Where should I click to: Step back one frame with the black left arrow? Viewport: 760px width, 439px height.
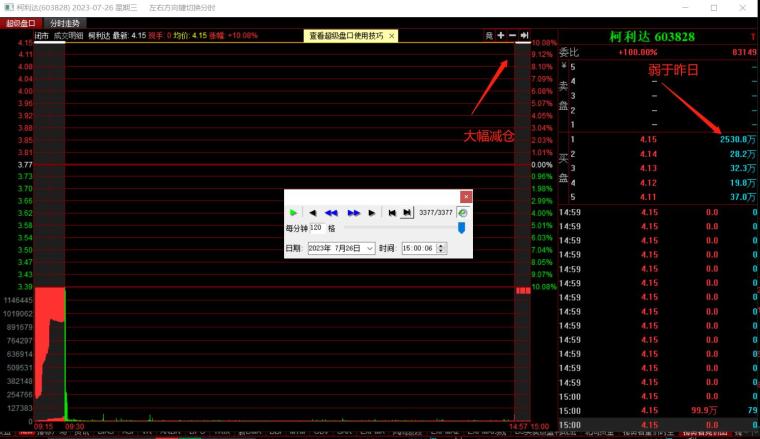pyautogui.click(x=312, y=212)
